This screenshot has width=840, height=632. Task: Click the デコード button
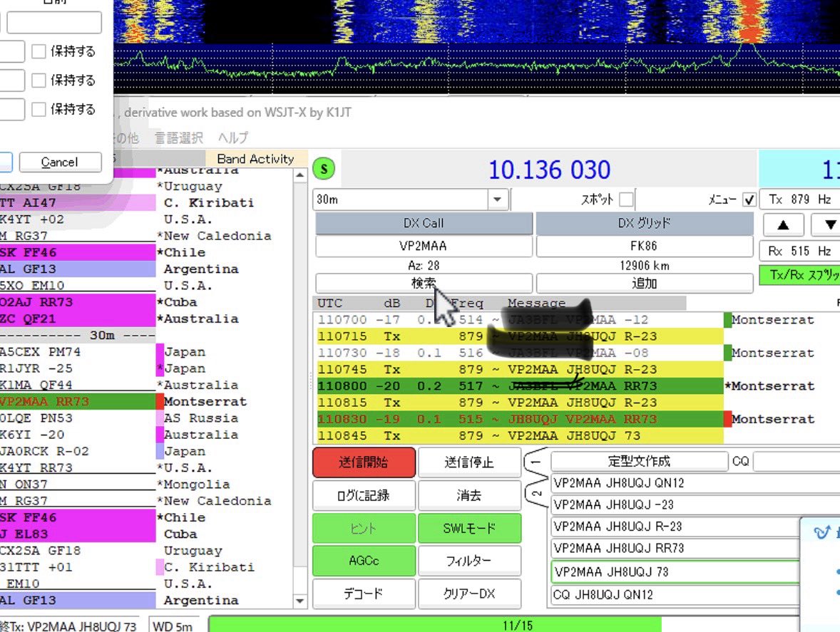364,594
